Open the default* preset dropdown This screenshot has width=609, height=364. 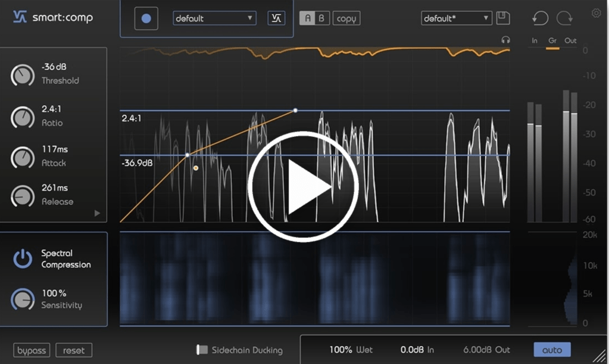coord(457,18)
